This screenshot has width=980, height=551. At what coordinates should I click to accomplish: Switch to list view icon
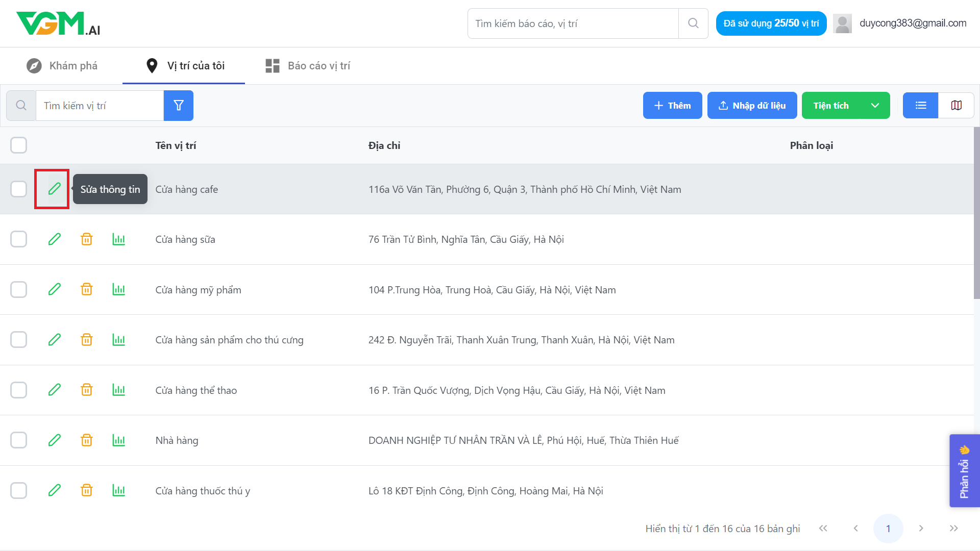tap(920, 105)
